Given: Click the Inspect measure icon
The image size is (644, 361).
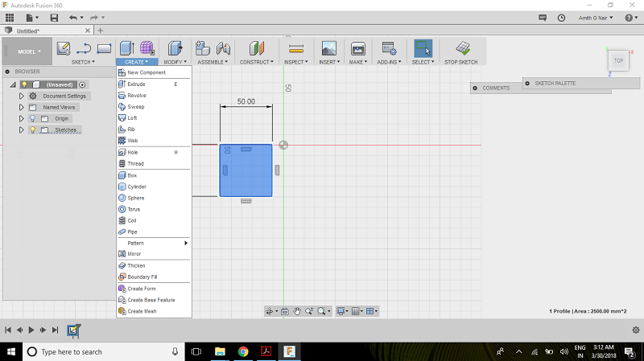Looking at the screenshot, I should point(296,49).
